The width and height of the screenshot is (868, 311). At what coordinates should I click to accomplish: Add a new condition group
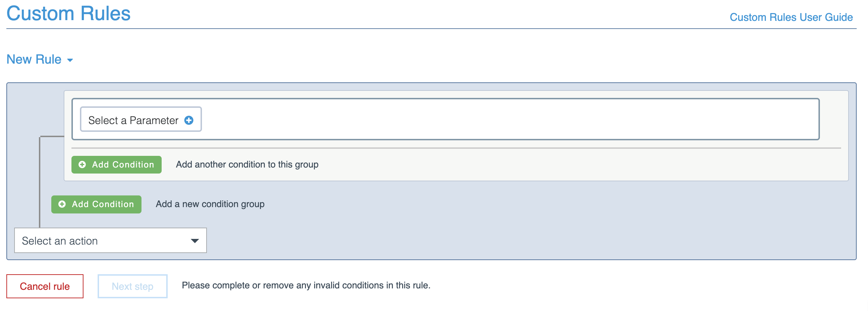coord(96,204)
